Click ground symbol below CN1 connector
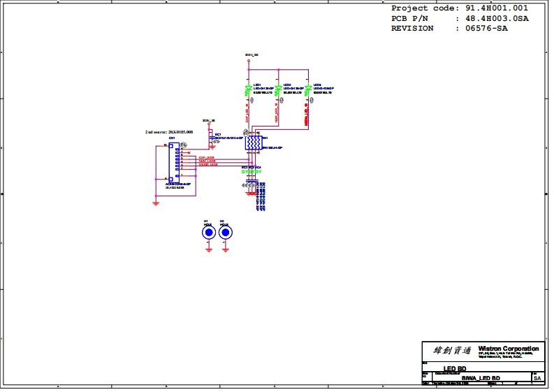Viewport: 554px width, 392px height. tap(156, 203)
